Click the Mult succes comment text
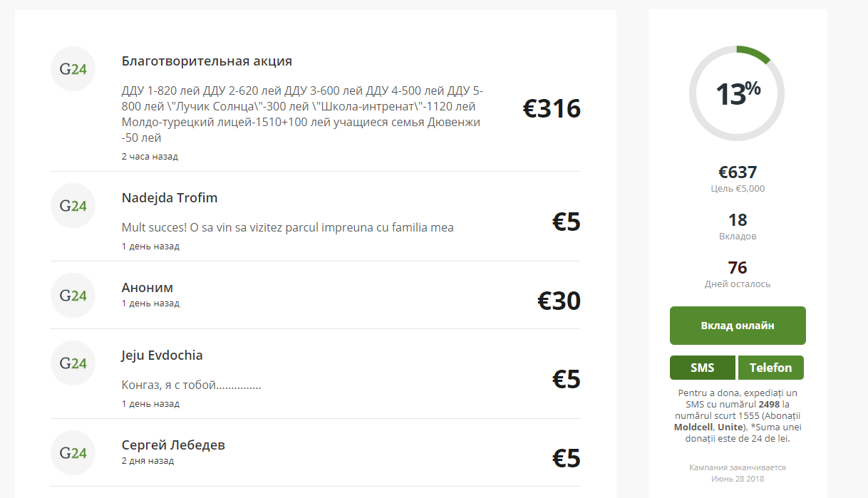 pos(288,228)
